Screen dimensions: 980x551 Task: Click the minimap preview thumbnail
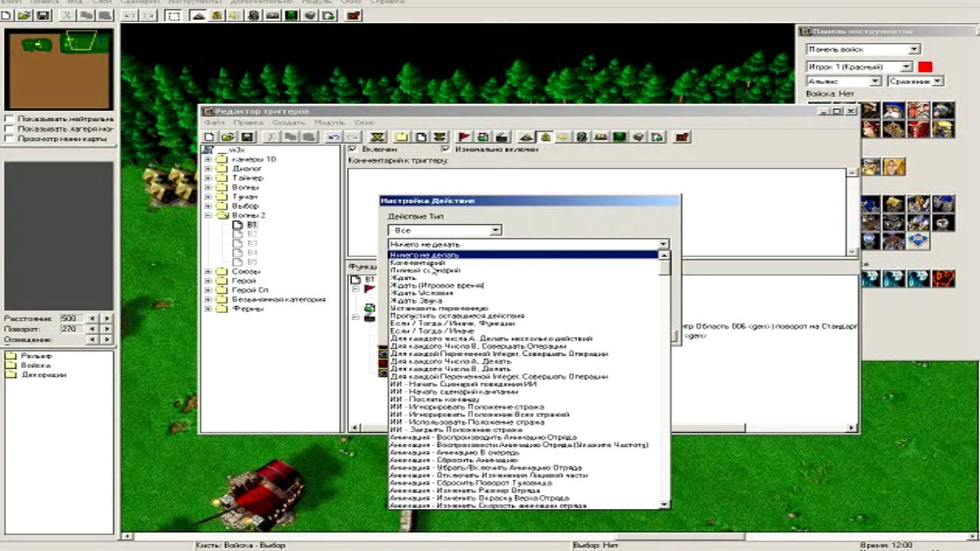click(59, 70)
